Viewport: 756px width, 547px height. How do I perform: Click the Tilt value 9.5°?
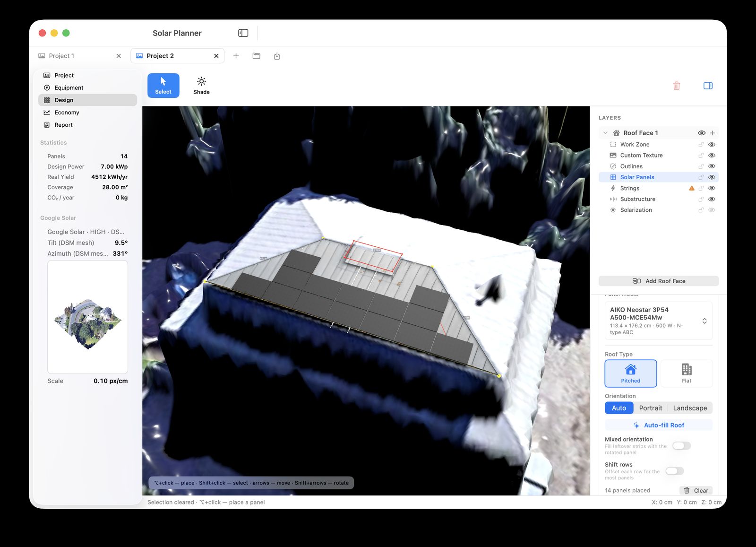click(x=121, y=243)
